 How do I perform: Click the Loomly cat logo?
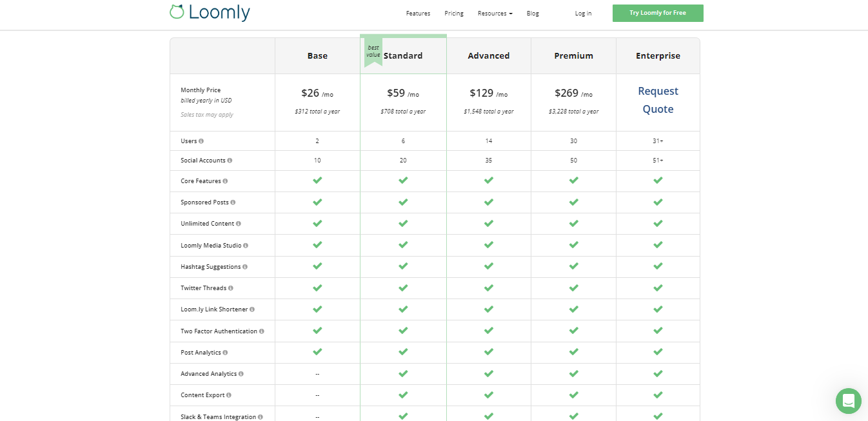pos(177,11)
